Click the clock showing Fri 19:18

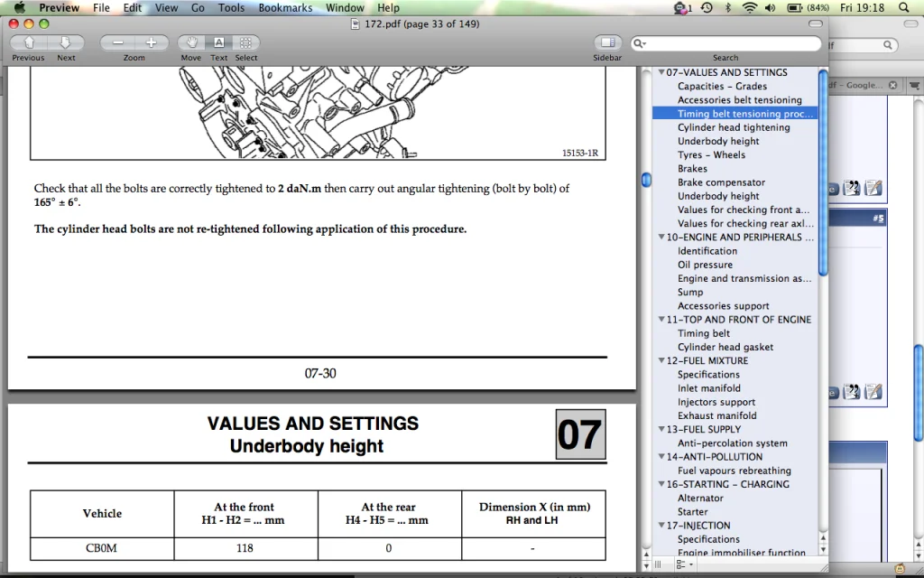click(x=862, y=7)
